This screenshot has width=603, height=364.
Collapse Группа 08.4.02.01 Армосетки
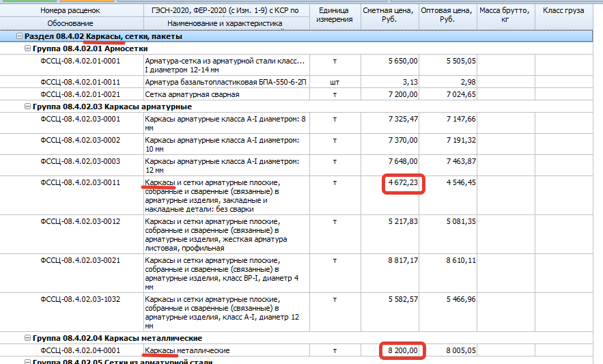point(27,48)
